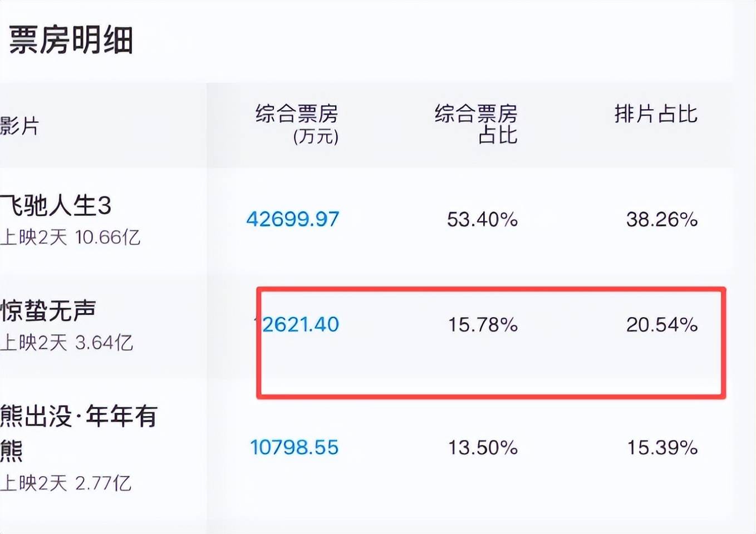756x534 pixels.
Task: Select the 53.40% share cell
Action: 482,219
